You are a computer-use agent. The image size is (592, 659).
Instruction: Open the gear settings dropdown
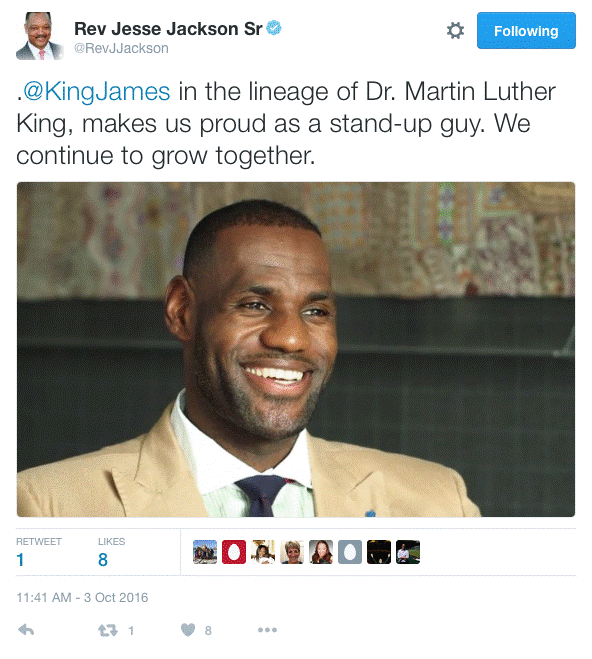coord(455,31)
